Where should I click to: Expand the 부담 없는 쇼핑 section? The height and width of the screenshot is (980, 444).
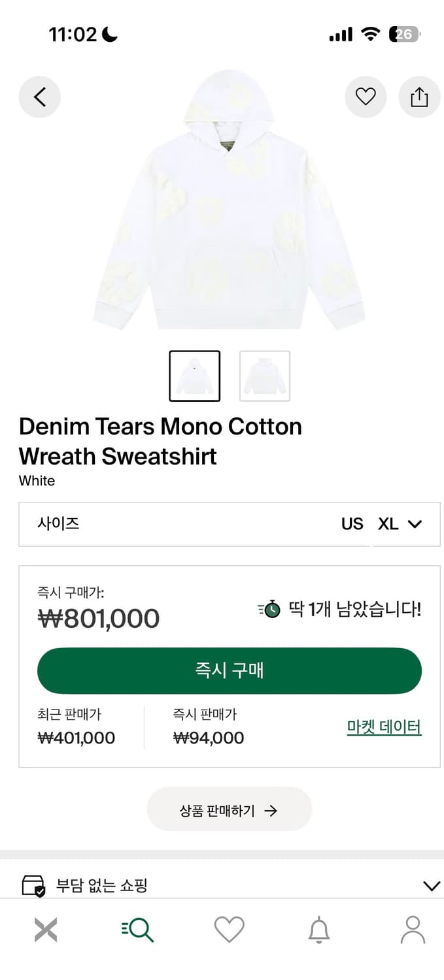click(x=431, y=886)
